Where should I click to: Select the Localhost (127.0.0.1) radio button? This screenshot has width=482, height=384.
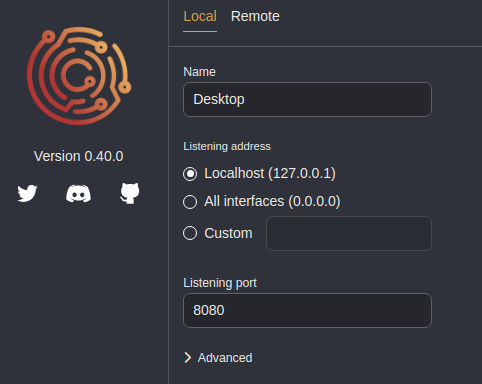tap(190, 174)
